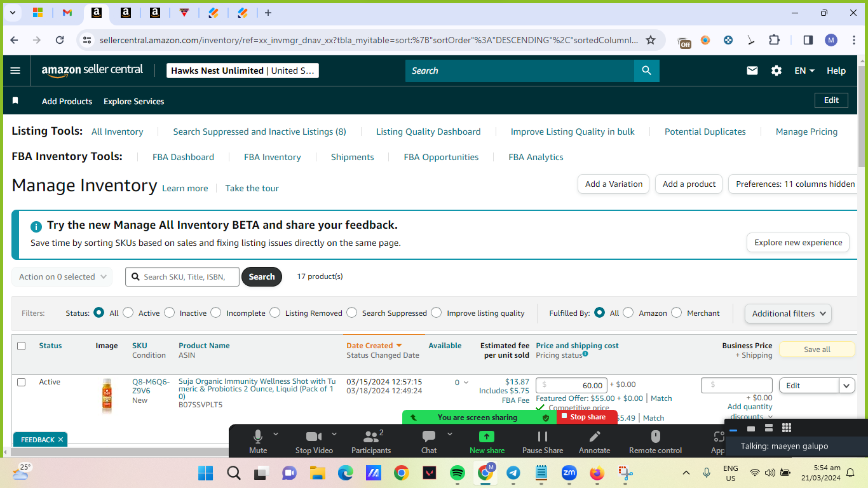The image size is (868, 488).
Task: Switch to the Gmail browser tab
Action: point(67,13)
